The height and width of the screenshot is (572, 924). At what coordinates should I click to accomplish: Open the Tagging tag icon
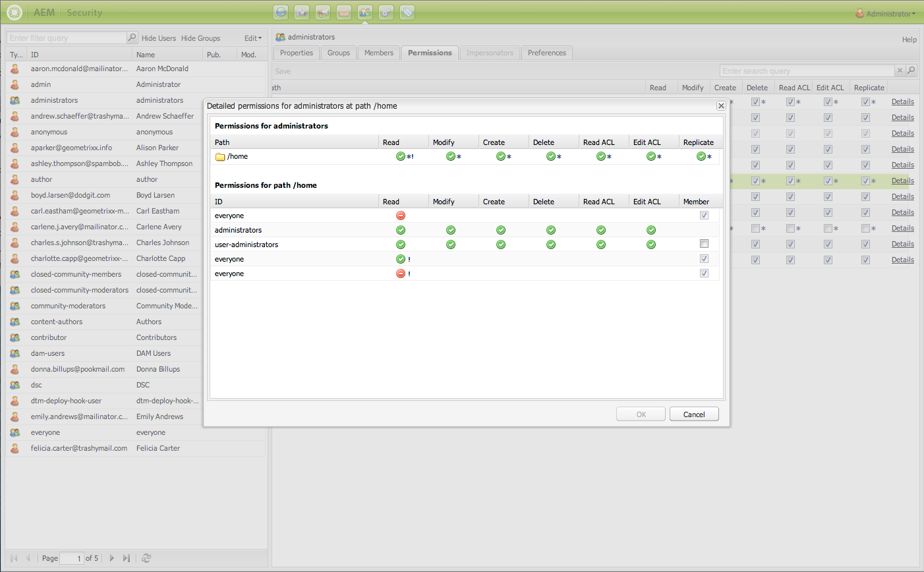click(x=407, y=12)
